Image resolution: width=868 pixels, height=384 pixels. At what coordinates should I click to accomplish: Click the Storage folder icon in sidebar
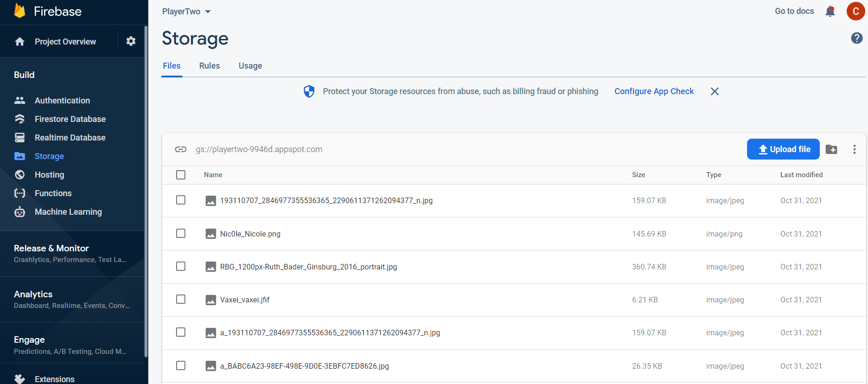tap(19, 156)
